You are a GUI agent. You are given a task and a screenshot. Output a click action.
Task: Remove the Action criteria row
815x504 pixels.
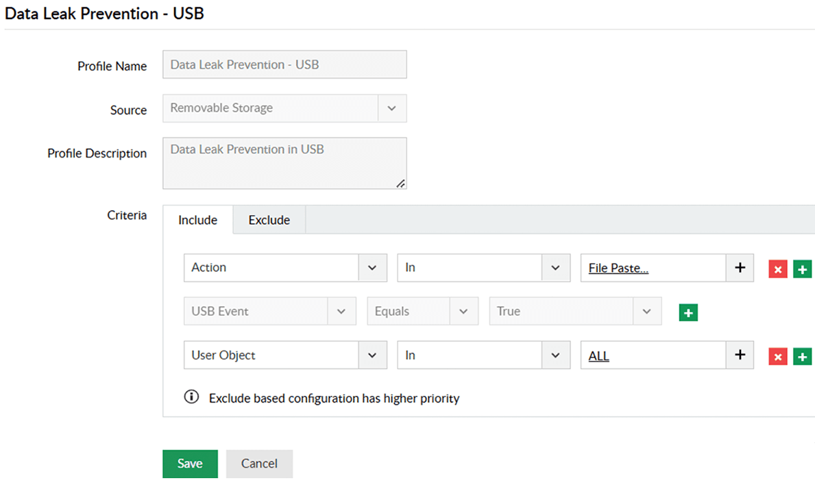coord(777,269)
